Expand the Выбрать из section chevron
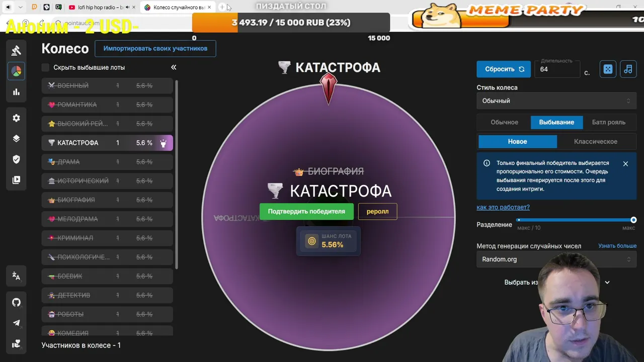 tap(607, 283)
